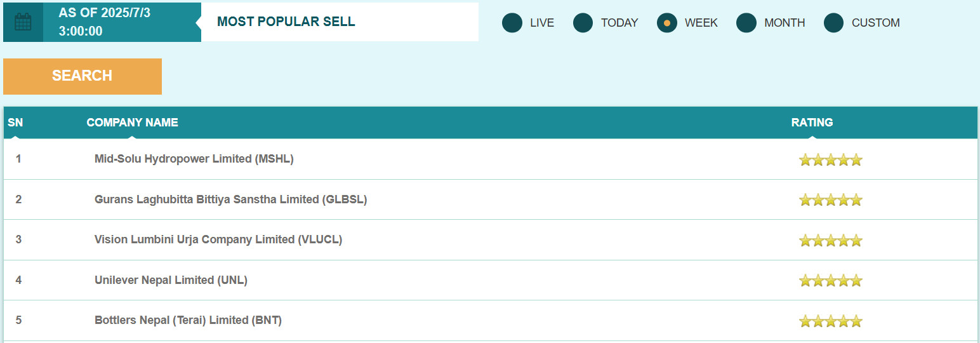
Task: Open Mid-Solu Hydropower Limited (MSHL) link
Action: pyautogui.click(x=194, y=159)
